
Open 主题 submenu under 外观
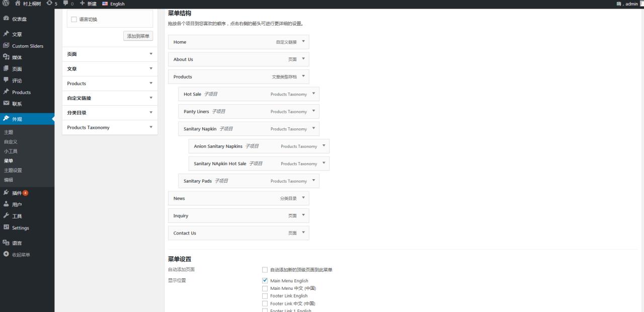9,132
